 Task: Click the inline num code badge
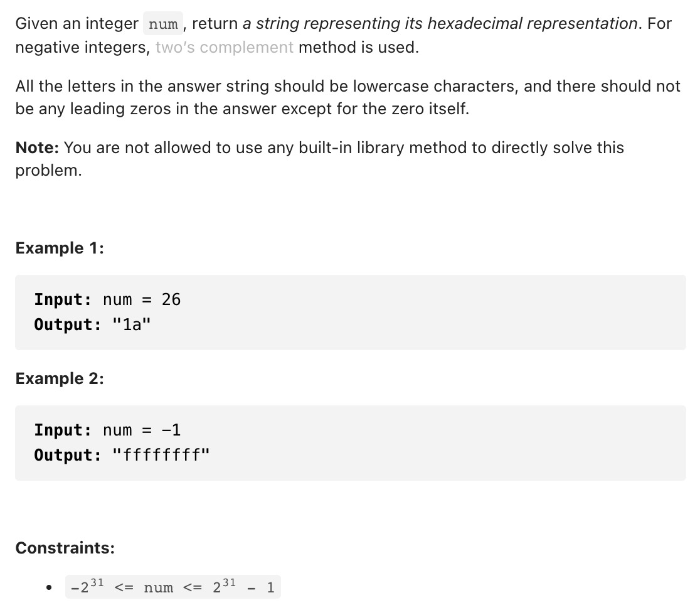[163, 24]
